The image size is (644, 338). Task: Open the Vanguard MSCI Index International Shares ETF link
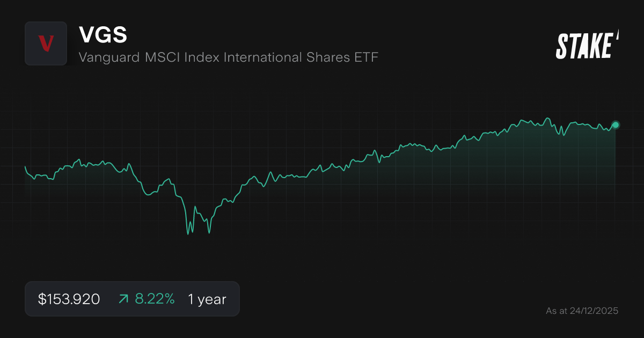coord(229,57)
